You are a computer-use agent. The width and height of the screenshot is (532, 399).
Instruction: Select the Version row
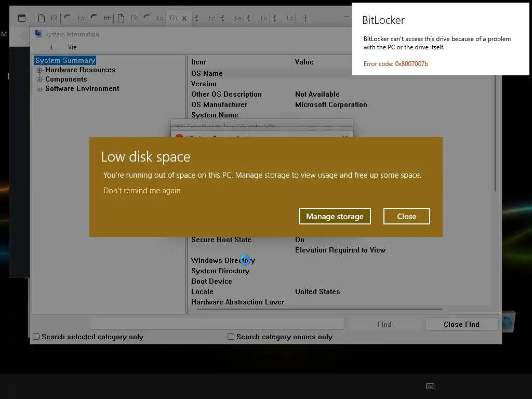tap(341, 84)
